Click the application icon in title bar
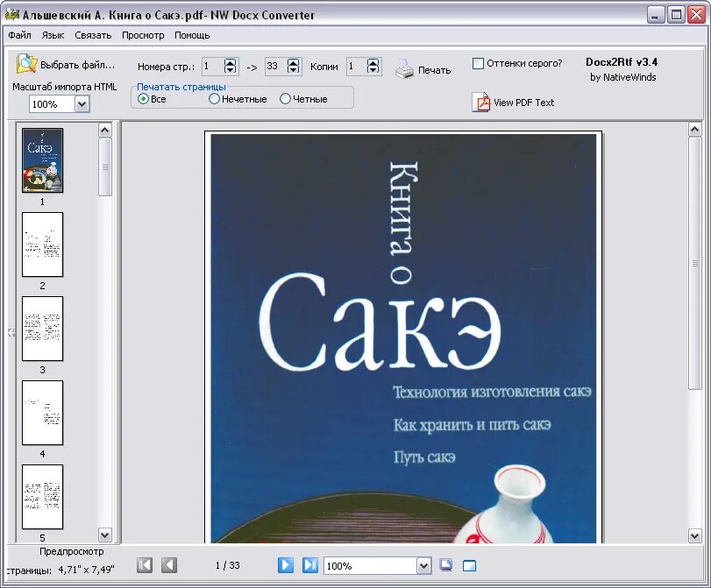This screenshot has height=588, width=711. click(x=12, y=15)
